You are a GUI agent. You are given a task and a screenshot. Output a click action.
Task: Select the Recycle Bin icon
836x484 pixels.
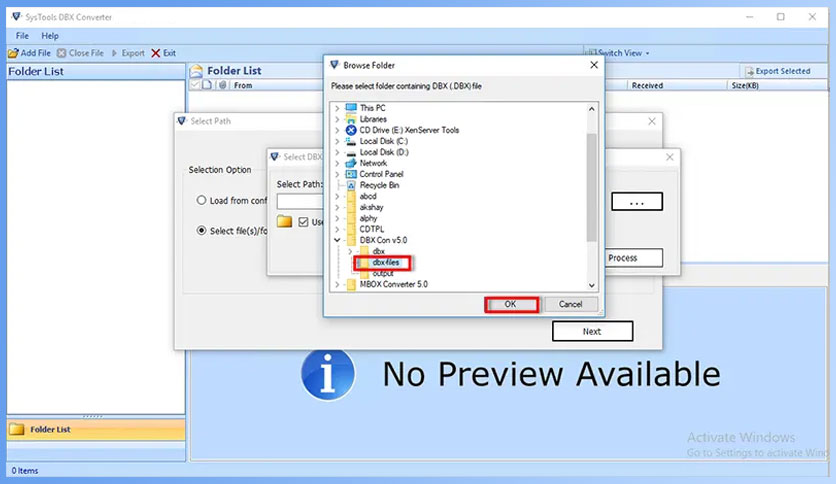(x=351, y=185)
